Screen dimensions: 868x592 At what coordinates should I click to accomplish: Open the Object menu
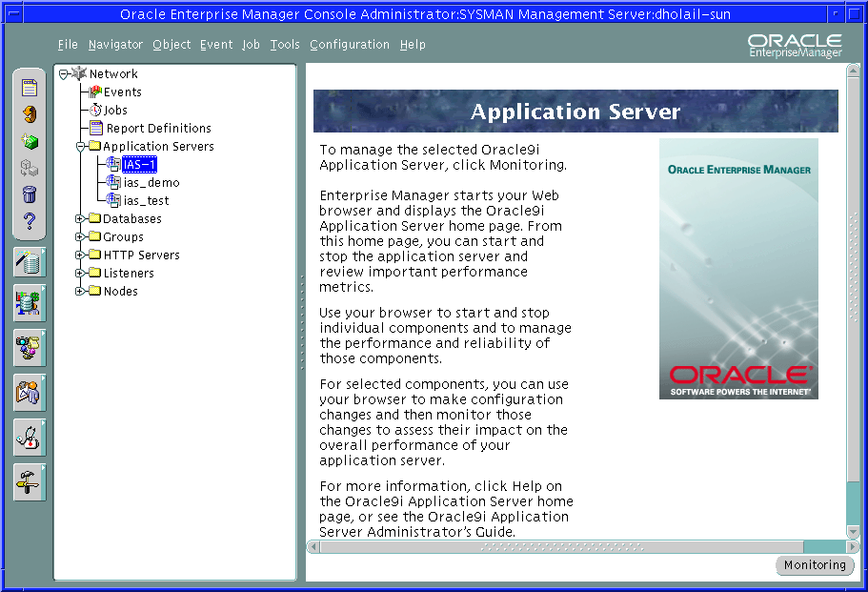(x=172, y=44)
